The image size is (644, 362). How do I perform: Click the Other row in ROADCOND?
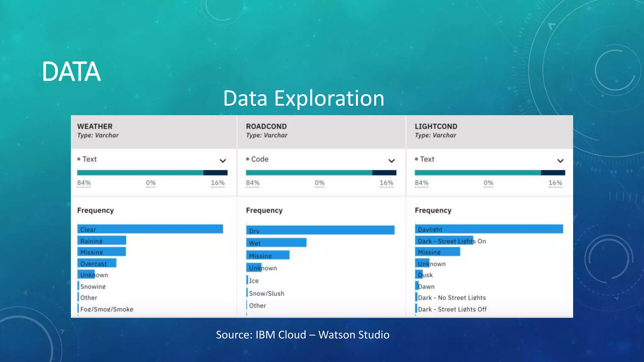coord(257,305)
